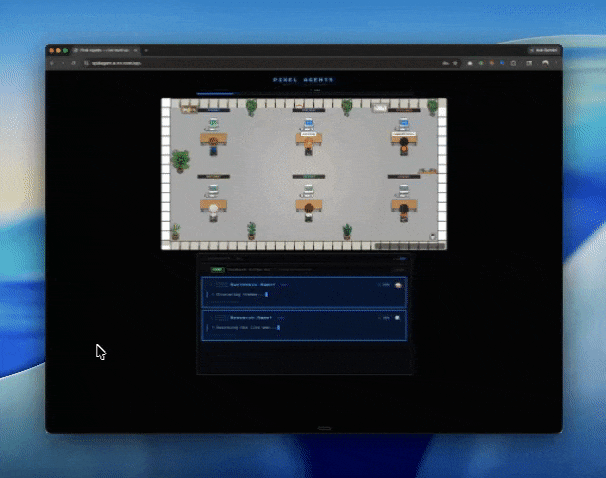
Task: Toggle the browser side panel icon
Action: point(529,63)
